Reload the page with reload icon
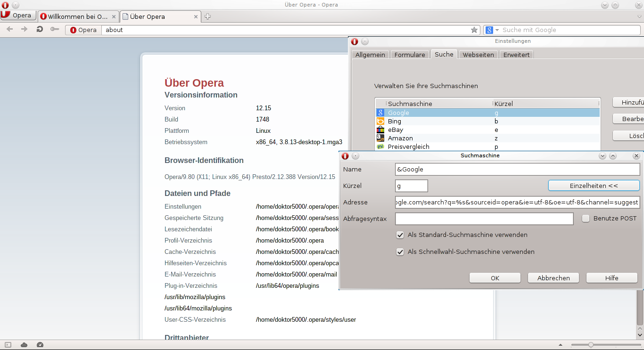 (40, 30)
